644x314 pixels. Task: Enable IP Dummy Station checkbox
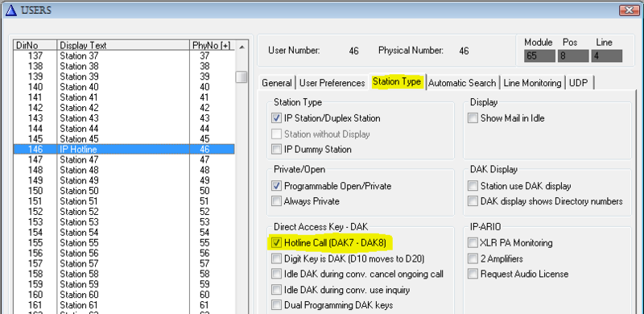(x=276, y=149)
